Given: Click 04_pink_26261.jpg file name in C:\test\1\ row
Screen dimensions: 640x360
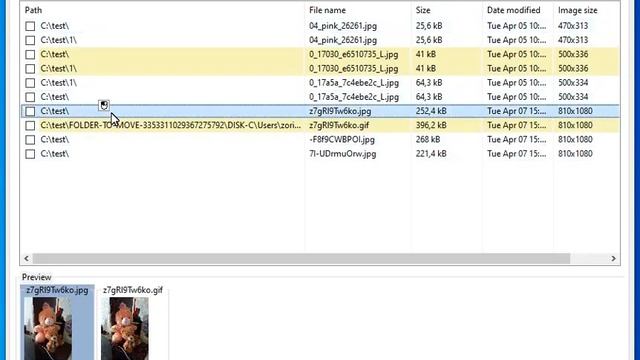Looking at the screenshot, I should pos(343,40).
